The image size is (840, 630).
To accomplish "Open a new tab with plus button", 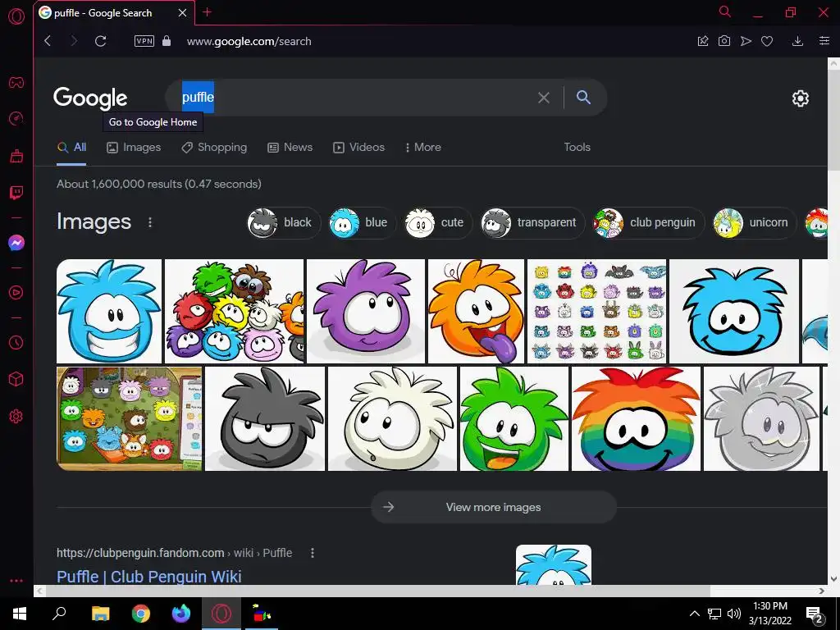I will [x=208, y=12].
